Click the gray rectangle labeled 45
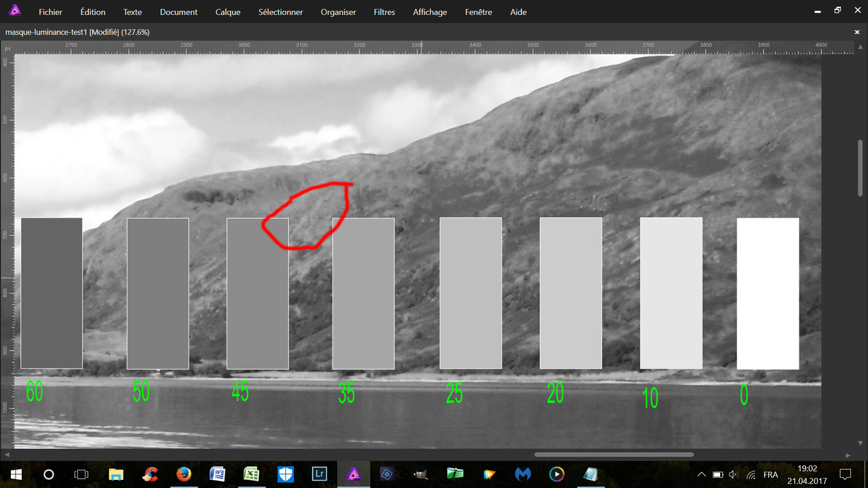This screenshot has width=868, height=488. pyautogui.click(x=258, y=293)
